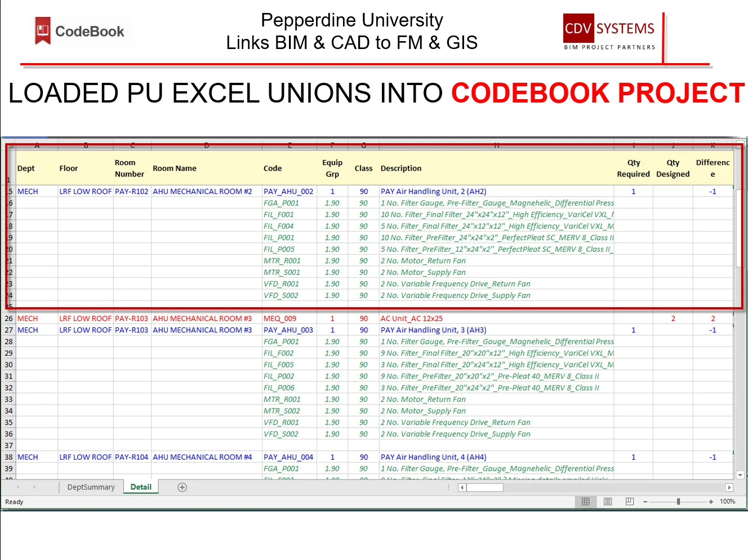The height and width of the screenshot is (560, 748).
Task: Select cell FIL_F004
Action: pos(290,226)
